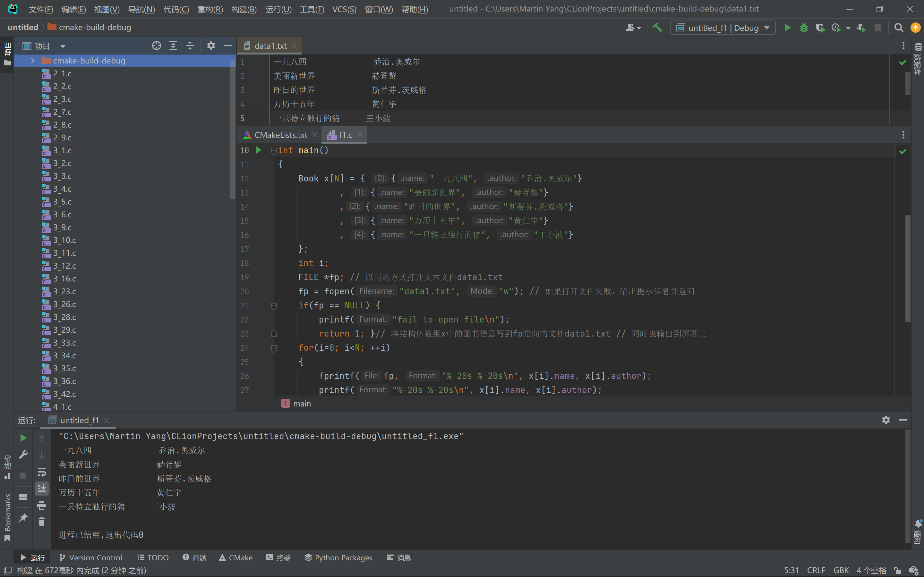Toggle scroll to end in run console
The image size is (924, 577).
(x=42, y=488)
